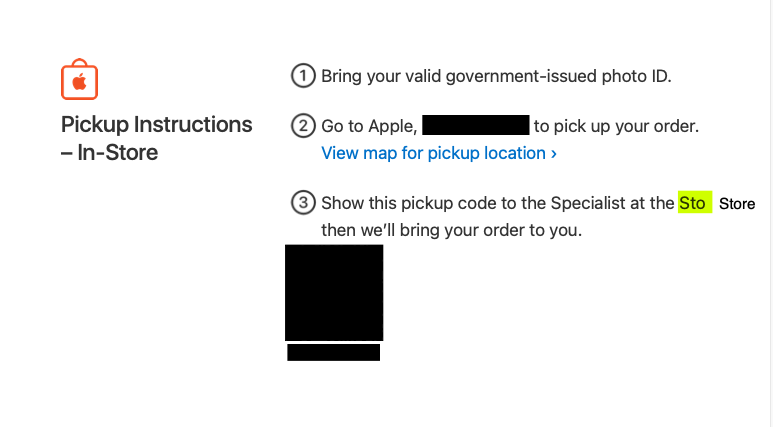Viewport: 773px width, 427px height.
Task: Click the bag handle on the pickup icon
Action: point(79,63)
